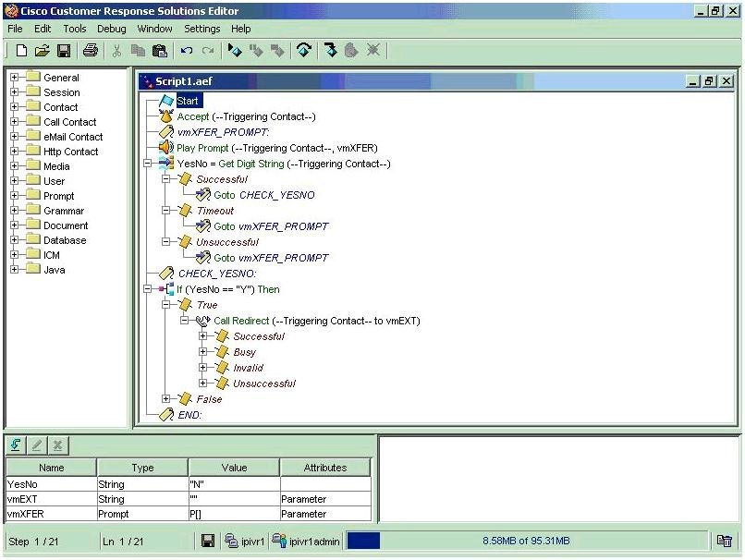This screenshot has height=560, width=745.
Task: Click the Cut scissors icon
Action: 116,50
